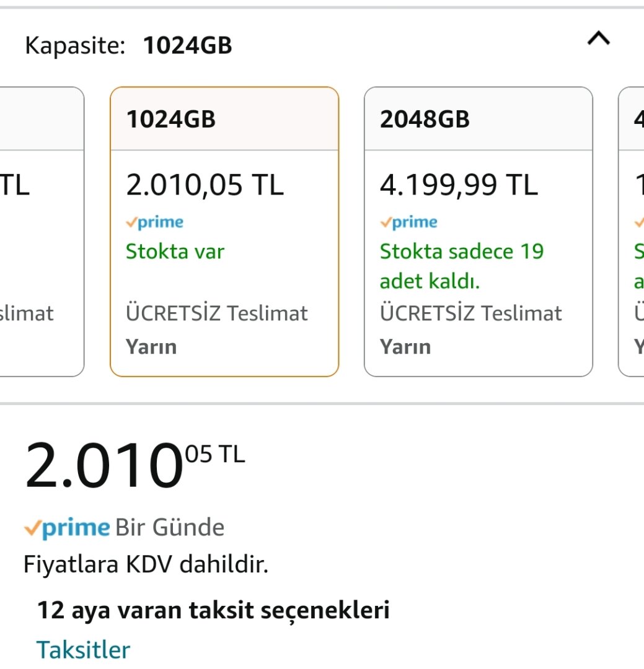This screenshot has width=644, height=669.
Task: Tap the prime checkmark logo beside Bir Günde
Action: pos(67,528)
